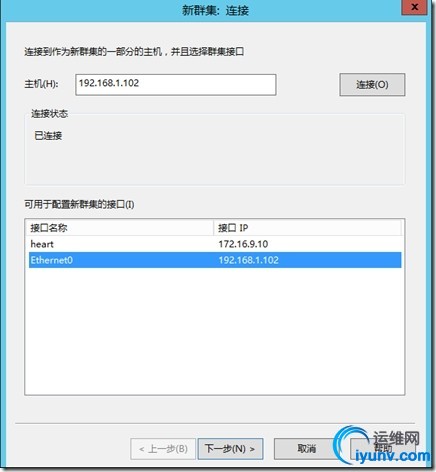Click the 主机(H): label
436x472 pixels.
[42, 84]
